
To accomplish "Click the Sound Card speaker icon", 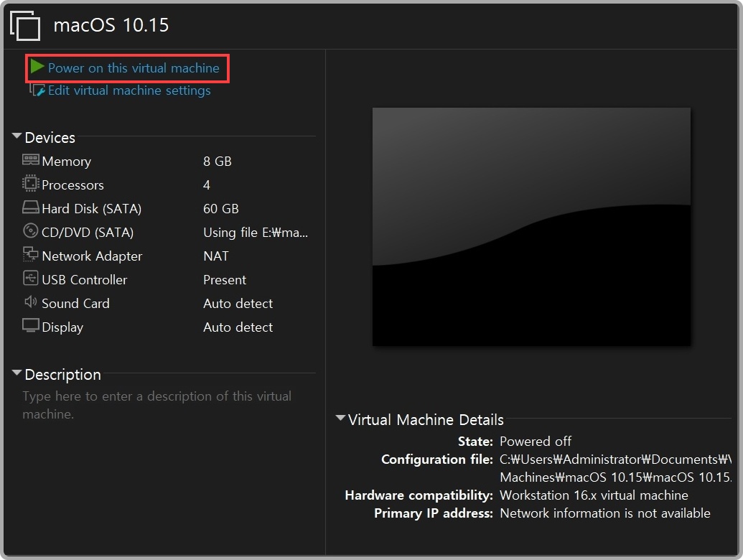I will [x=30, y=302].
